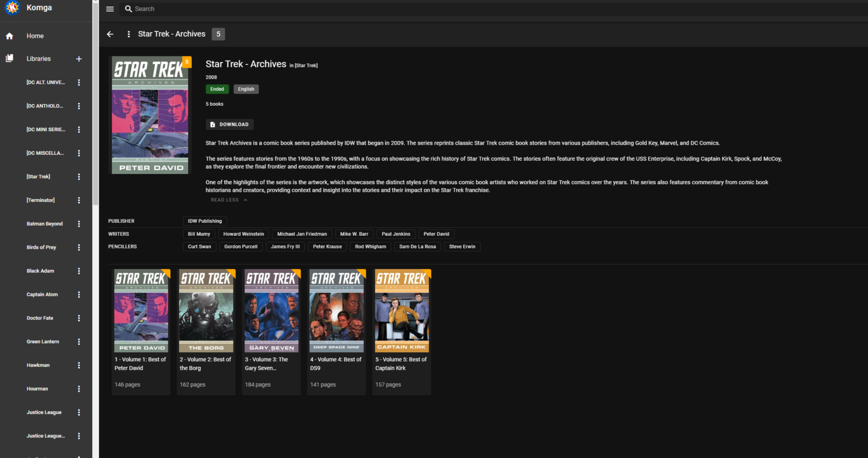
Task: Go back using the back arrow
Action: 110,34
